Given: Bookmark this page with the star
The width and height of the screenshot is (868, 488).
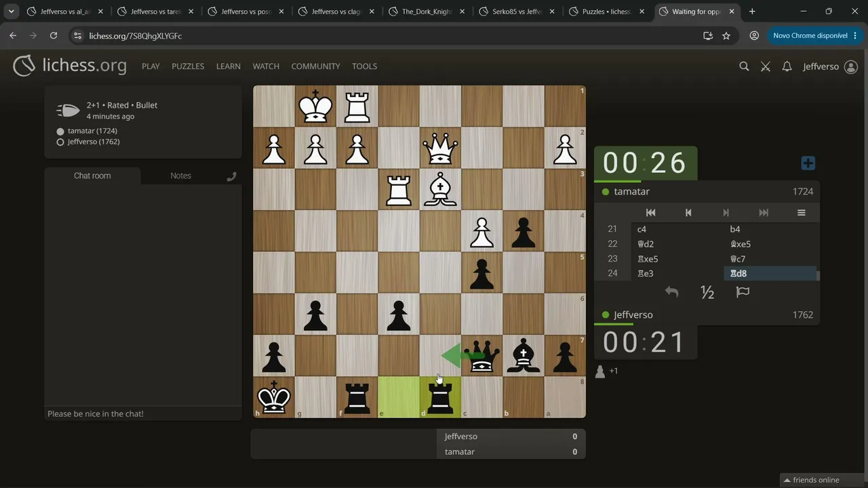Looking at the screenshot, I should [726, 36].
